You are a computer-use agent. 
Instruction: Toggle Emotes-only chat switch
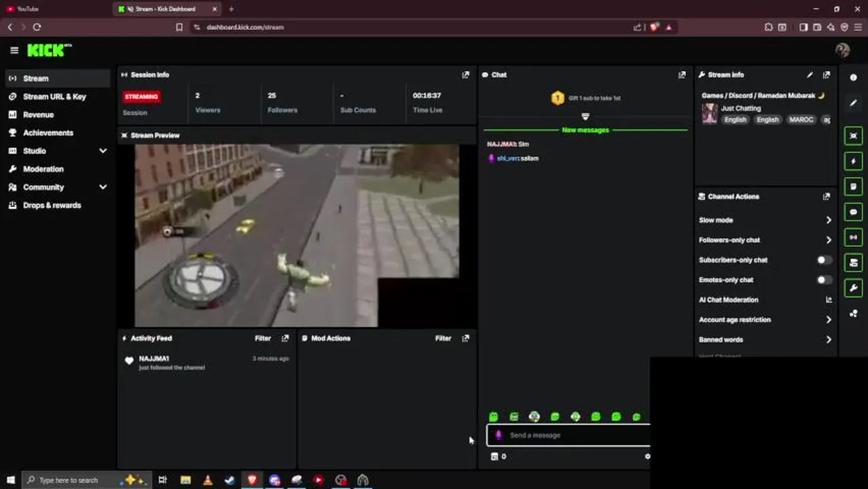824,280
